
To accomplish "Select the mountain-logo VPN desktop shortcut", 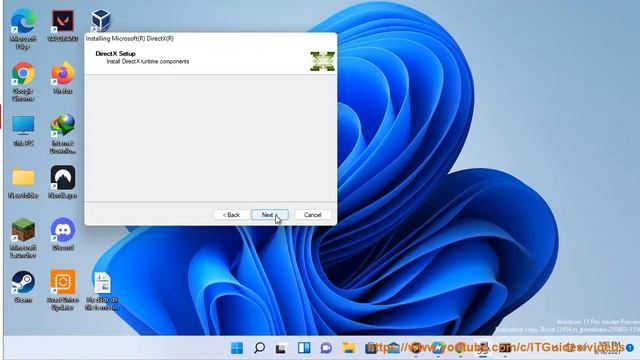I will point(63,182).
